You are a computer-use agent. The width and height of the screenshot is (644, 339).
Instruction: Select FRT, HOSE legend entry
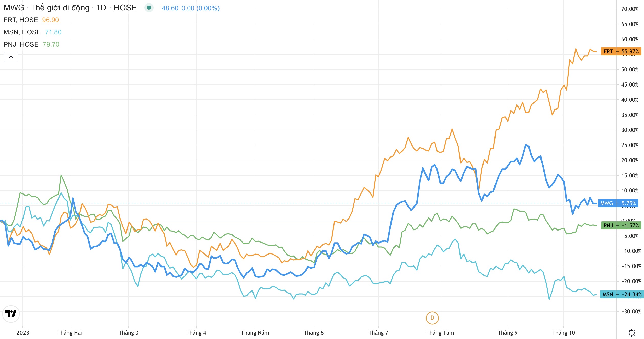[x=21, y=20]
